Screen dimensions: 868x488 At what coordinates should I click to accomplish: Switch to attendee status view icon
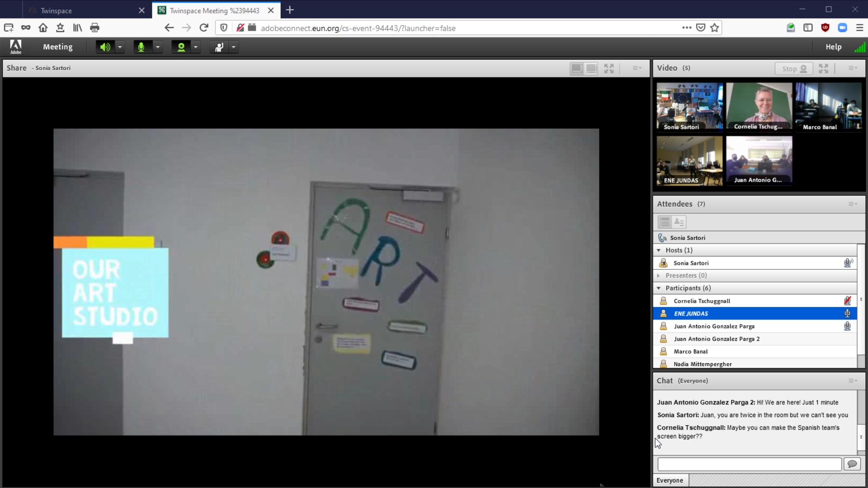(679, 222)
